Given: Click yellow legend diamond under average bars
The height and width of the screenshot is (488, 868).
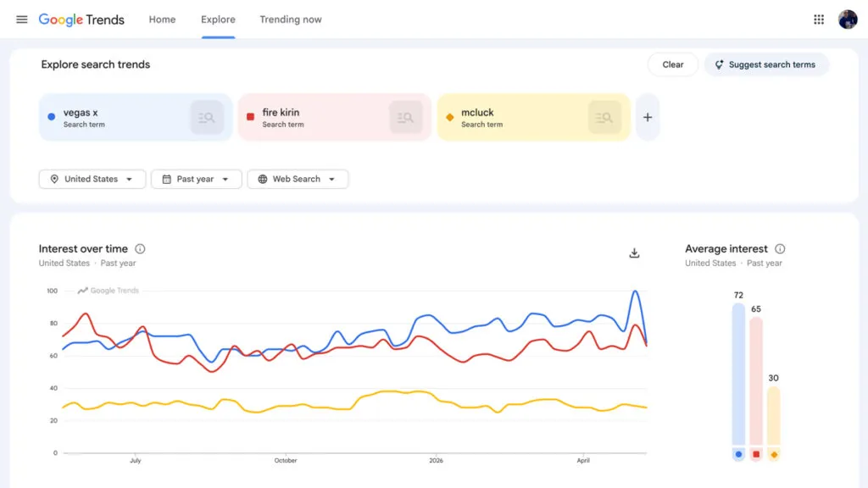Looking at the screenshot, I should coord(774,454).
